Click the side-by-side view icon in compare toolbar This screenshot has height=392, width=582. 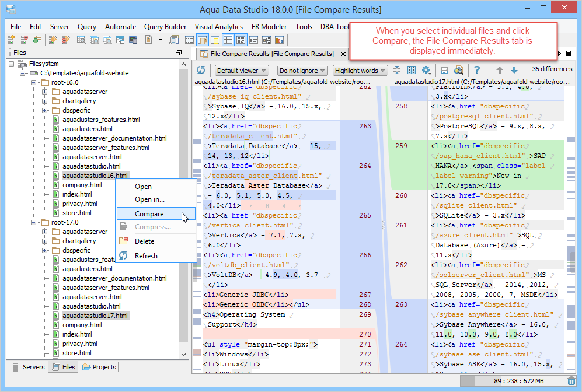point(412,70)
